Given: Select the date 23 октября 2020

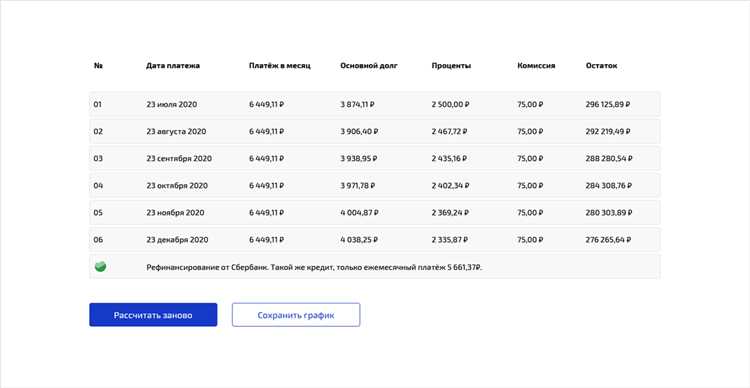Looking at the screenshot, I should (177, 186).
